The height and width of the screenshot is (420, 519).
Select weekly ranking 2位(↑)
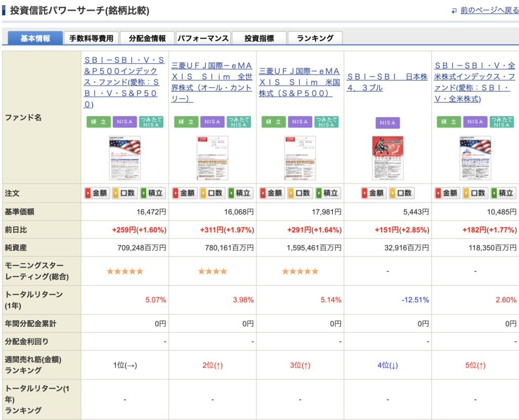pyautogui.click(x=212, y=365)
